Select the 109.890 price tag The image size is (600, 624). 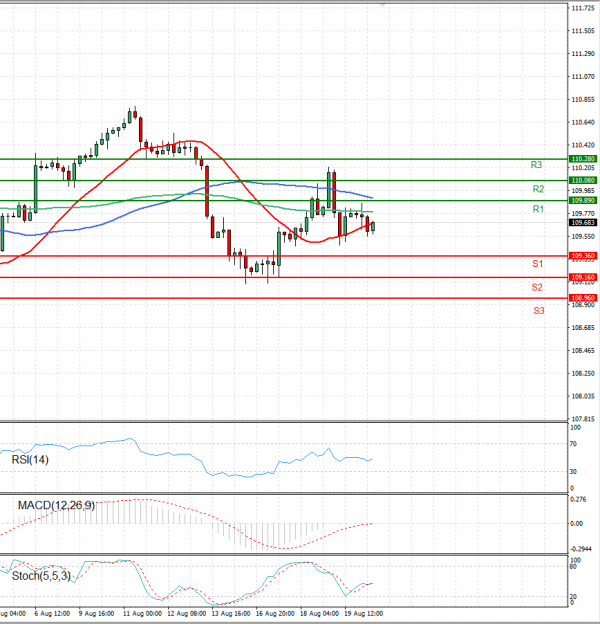point(583,201)
